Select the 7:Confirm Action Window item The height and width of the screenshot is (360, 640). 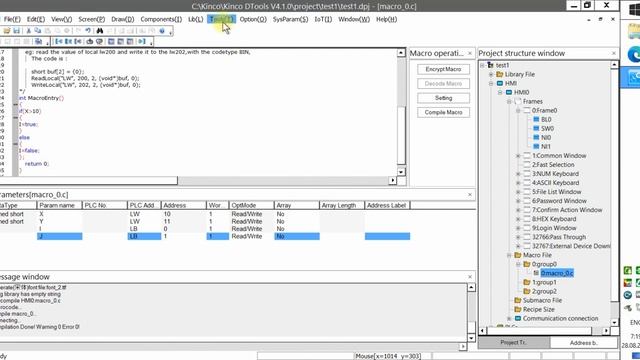pos(567,210)
